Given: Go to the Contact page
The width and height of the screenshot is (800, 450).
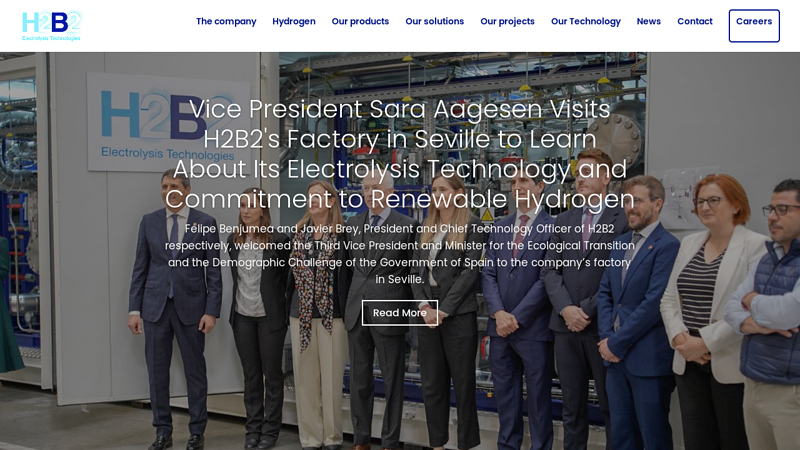Looking at the screenshot, I should [x=695, y=21].
